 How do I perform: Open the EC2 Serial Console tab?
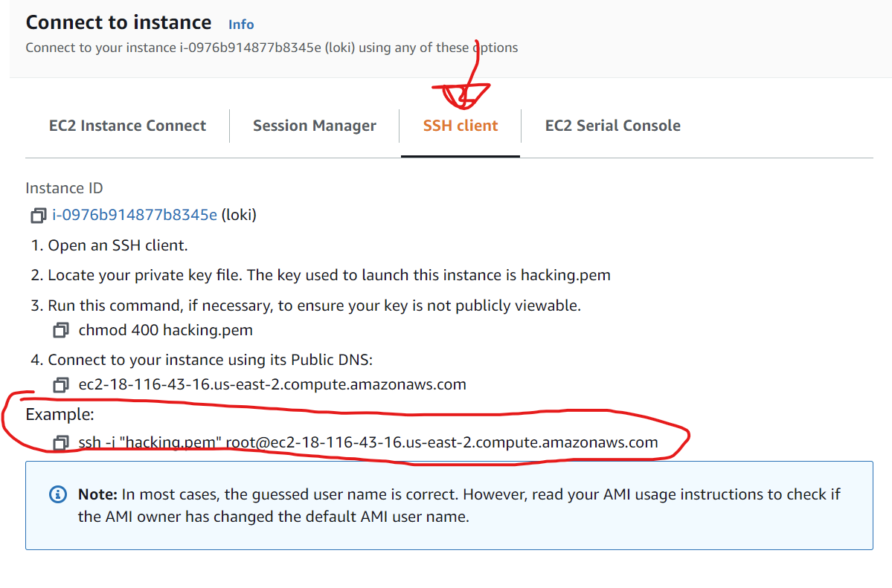[612, 125]
